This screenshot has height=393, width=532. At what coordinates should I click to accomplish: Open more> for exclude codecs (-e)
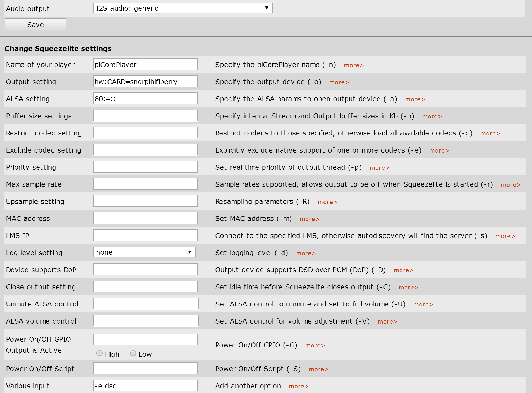439,151
